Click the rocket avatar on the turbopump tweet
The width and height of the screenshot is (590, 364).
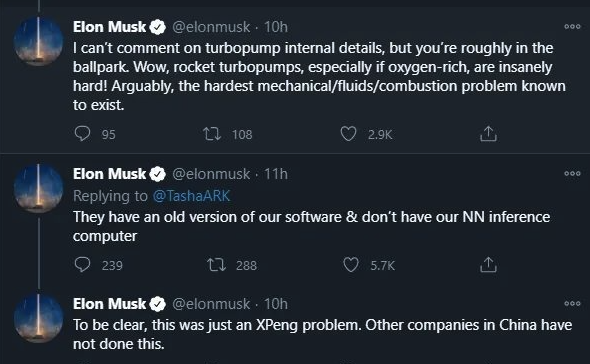coord(38,41)
